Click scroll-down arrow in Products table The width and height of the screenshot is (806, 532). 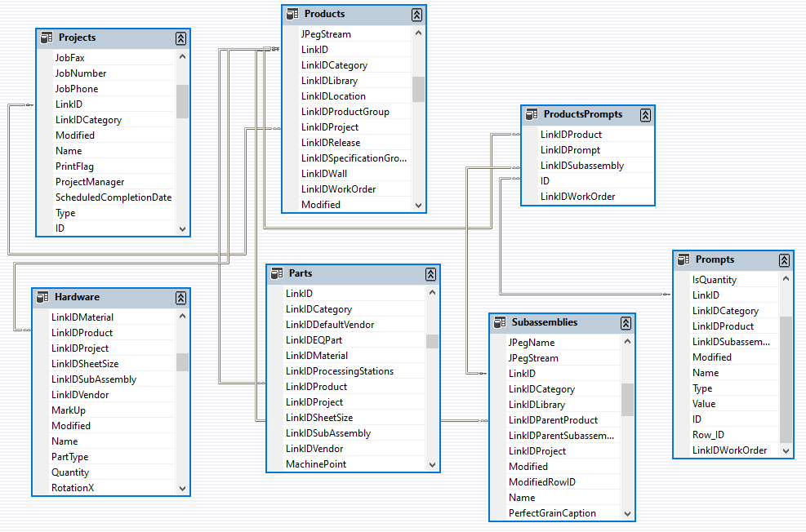(x=418, y=206)
